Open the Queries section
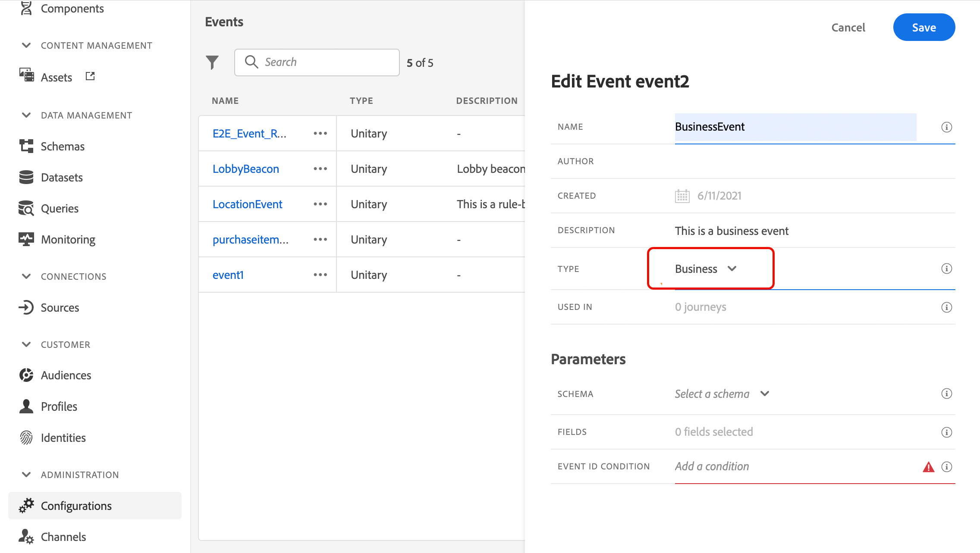Image resolution: width=980 pixels, height=553 pixels. [59, 209]
